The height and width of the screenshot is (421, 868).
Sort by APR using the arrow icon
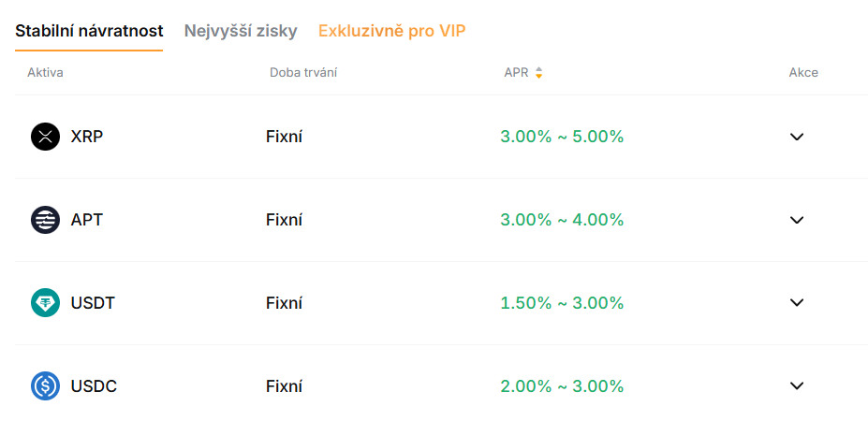tap(539, 73)
